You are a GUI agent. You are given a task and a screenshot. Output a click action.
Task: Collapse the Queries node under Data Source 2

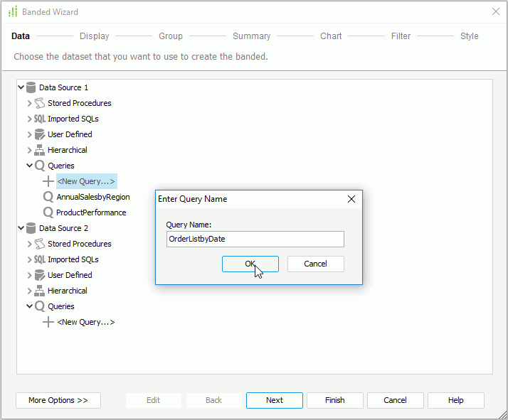(30, 306)
